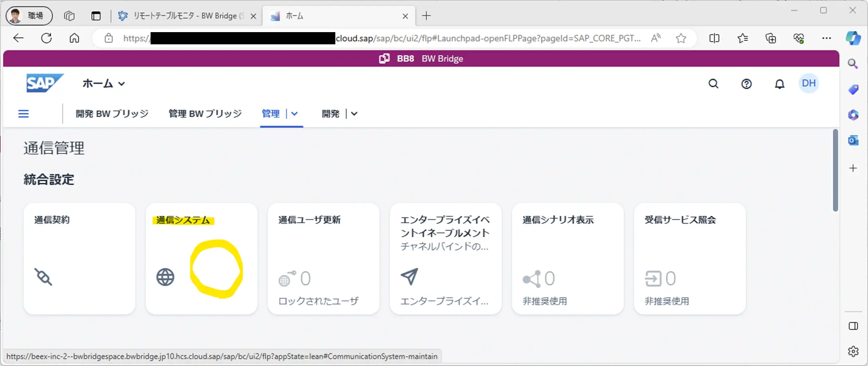This screenshot has height=366, width=868.
Task: Open the launchpad search icon
Action: tap(713, 84)
